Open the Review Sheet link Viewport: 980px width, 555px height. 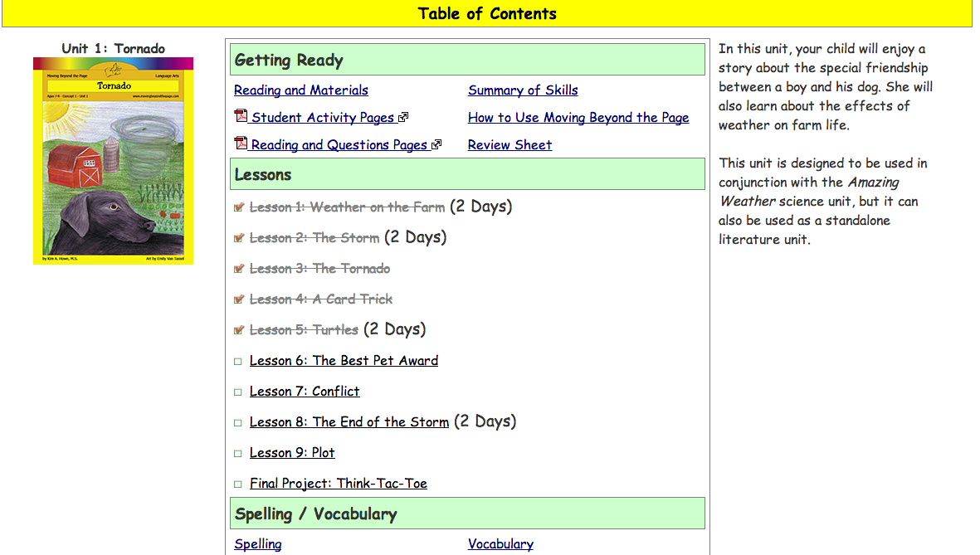pyautogui.click(x=510, y=145)
